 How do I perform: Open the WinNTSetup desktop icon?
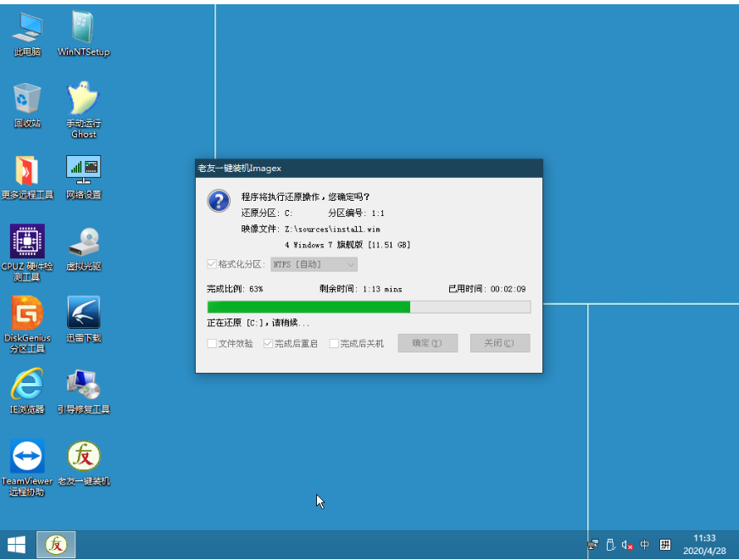point(83,30)
